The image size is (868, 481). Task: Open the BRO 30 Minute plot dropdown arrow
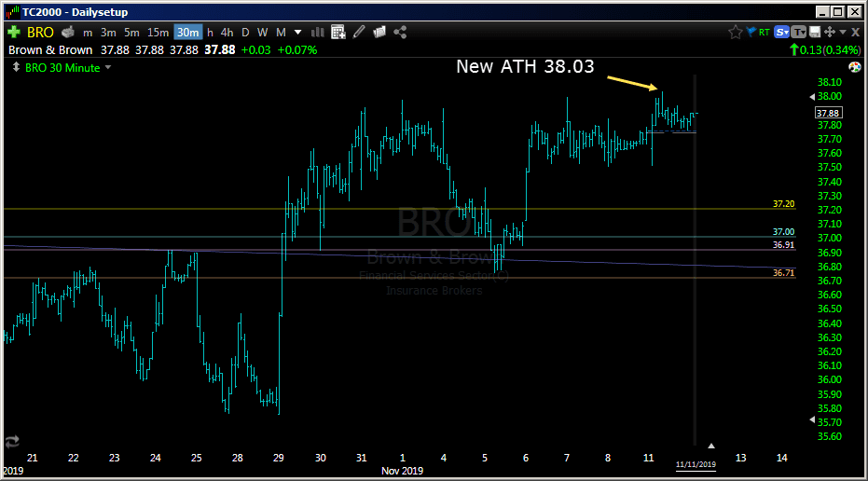click(108, 67)
